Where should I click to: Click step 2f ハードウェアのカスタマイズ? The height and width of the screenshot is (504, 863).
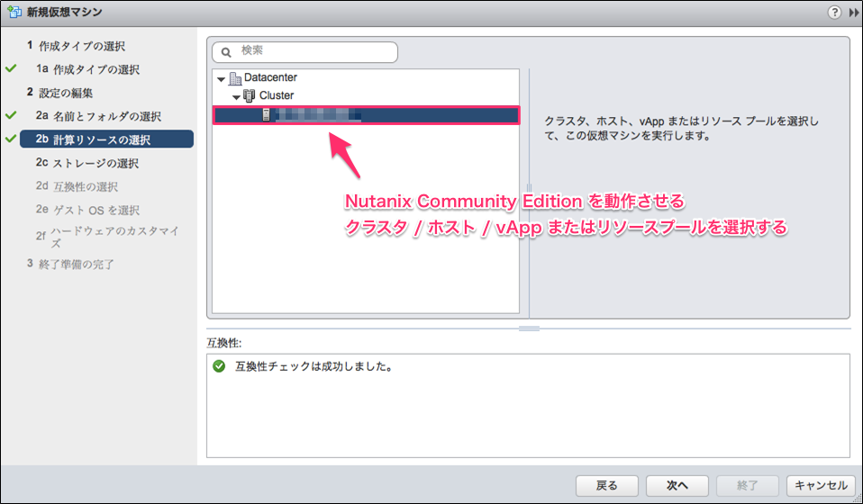pyautogui.click(x=108, y=237)
